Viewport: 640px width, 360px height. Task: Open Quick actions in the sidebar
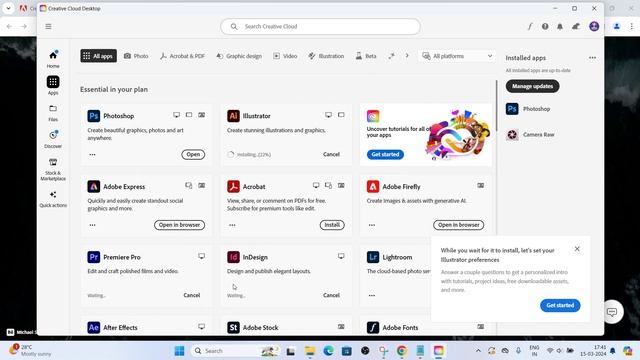tap(53, 199)
